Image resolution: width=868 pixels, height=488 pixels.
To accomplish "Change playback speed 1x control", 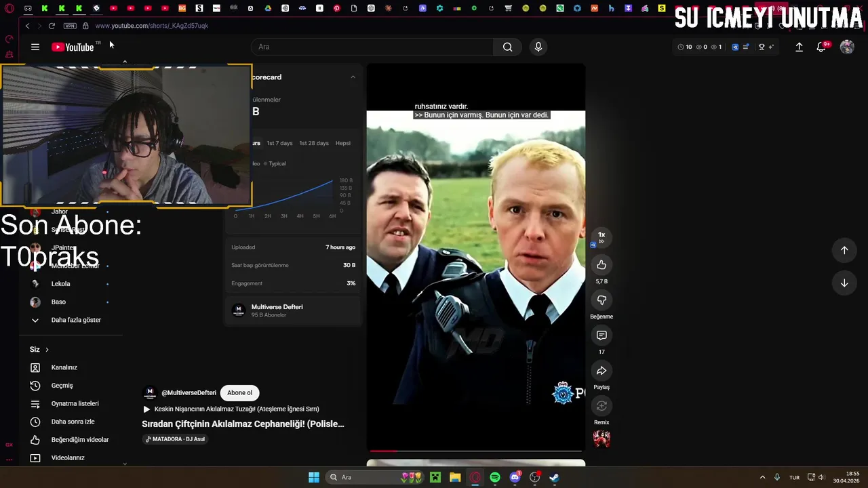I will coord(601,237).
